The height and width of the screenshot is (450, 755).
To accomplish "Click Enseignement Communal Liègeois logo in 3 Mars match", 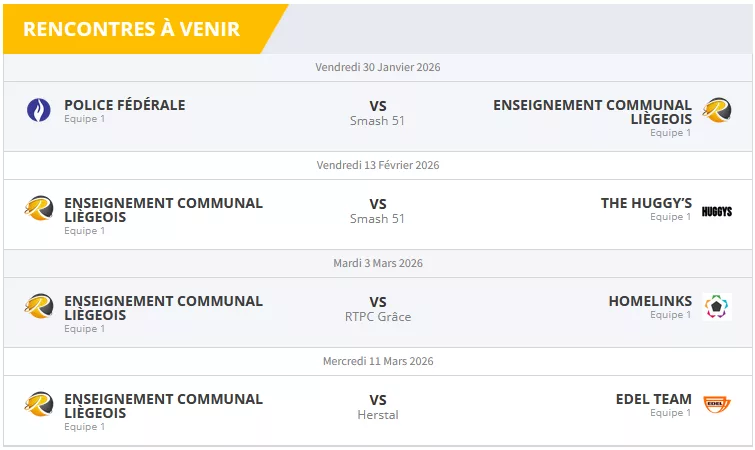I will [x=39, y=306].
